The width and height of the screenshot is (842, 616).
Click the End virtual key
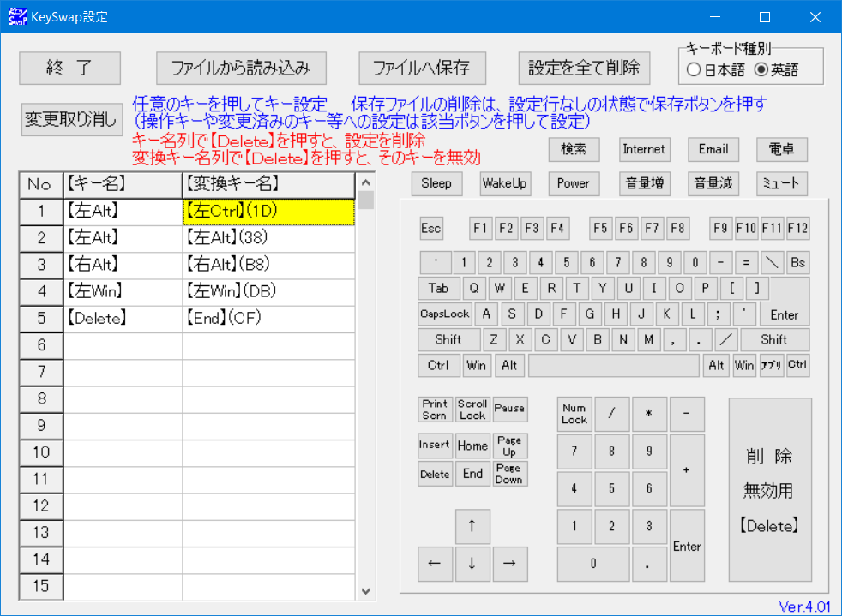(x=472, y=475)
